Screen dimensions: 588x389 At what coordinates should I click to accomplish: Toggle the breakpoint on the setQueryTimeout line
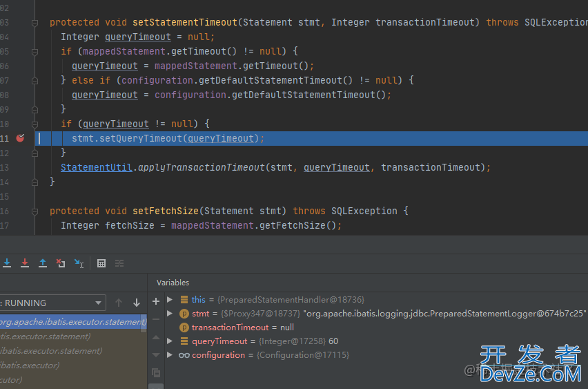[20, 138]
